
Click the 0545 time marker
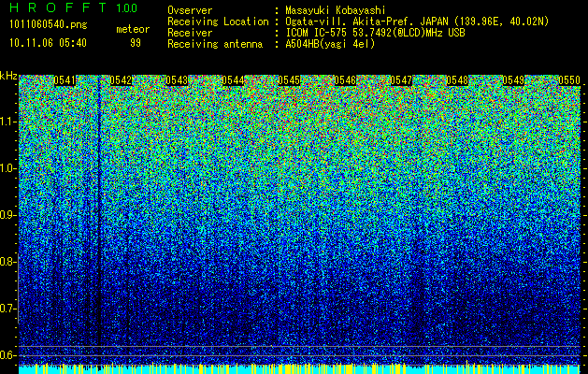[x=289, y=80]
